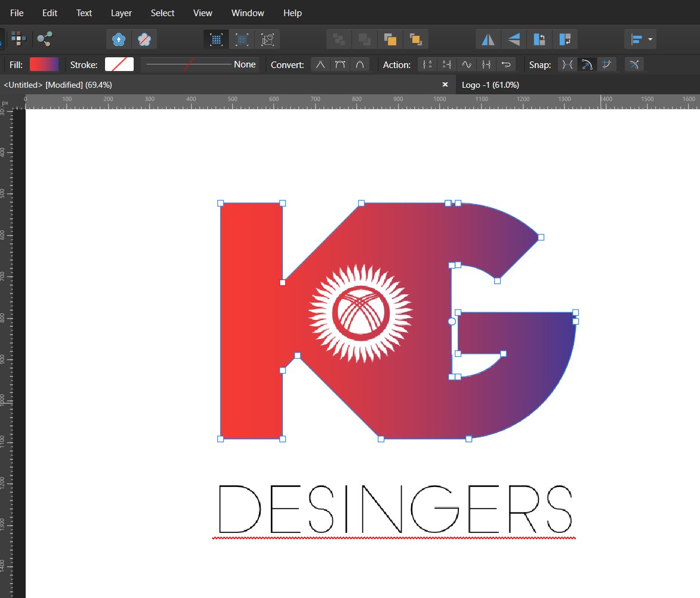
Task: Convert node to Smart
Action: (x=360, y=64)
